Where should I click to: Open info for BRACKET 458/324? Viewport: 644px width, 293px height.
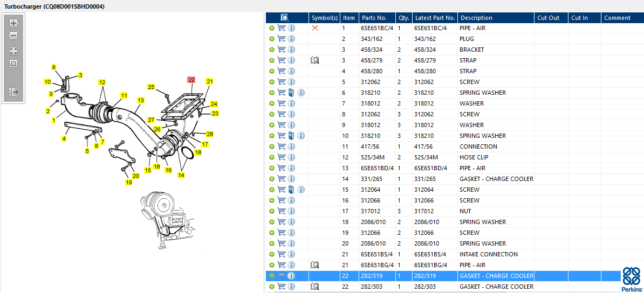[x=291, y=50]
